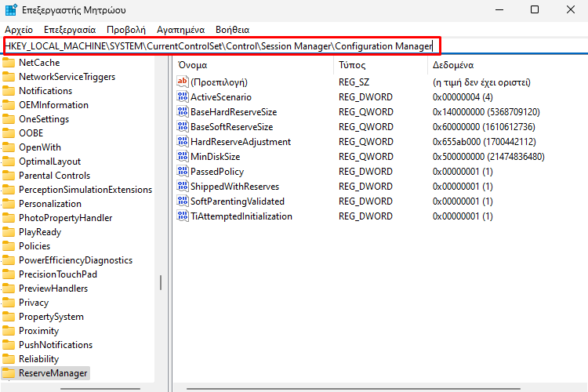Open the Βοήθεια menu
Image resolution: width=588 pixels, height=392 pixels.
pos(233,30)
